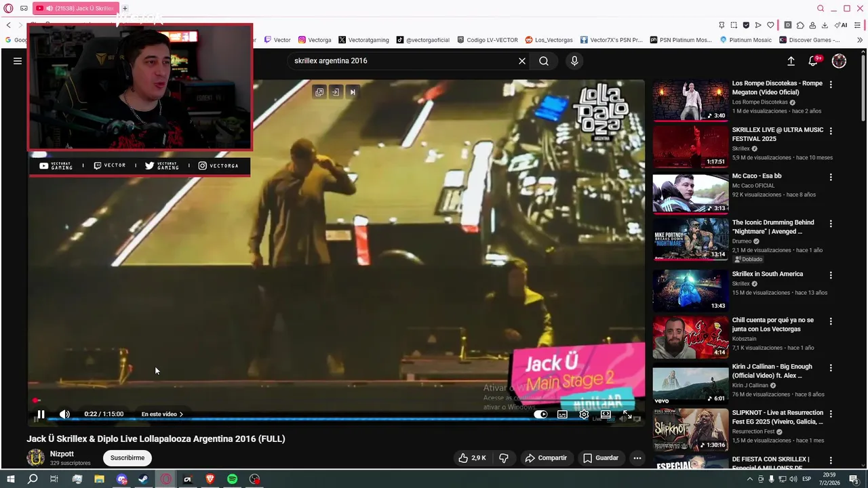868x488 pixels.
Task: Open the Los_Vectorgas bookmark
Action: click(549, 40)
